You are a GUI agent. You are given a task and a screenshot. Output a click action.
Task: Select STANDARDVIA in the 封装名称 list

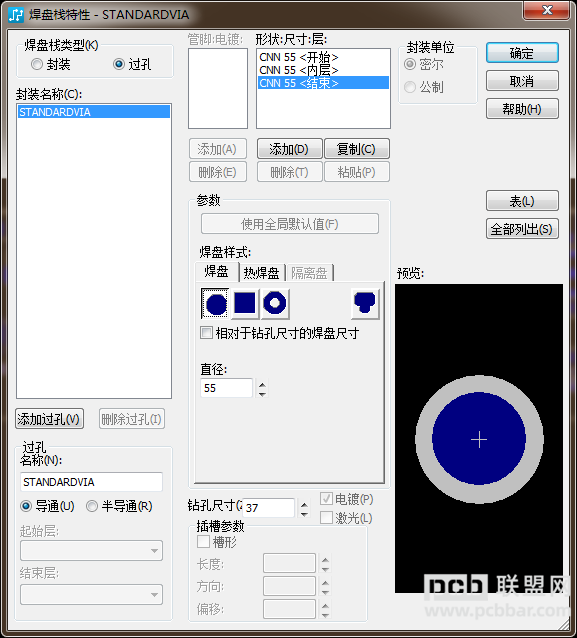coord(94,112)
